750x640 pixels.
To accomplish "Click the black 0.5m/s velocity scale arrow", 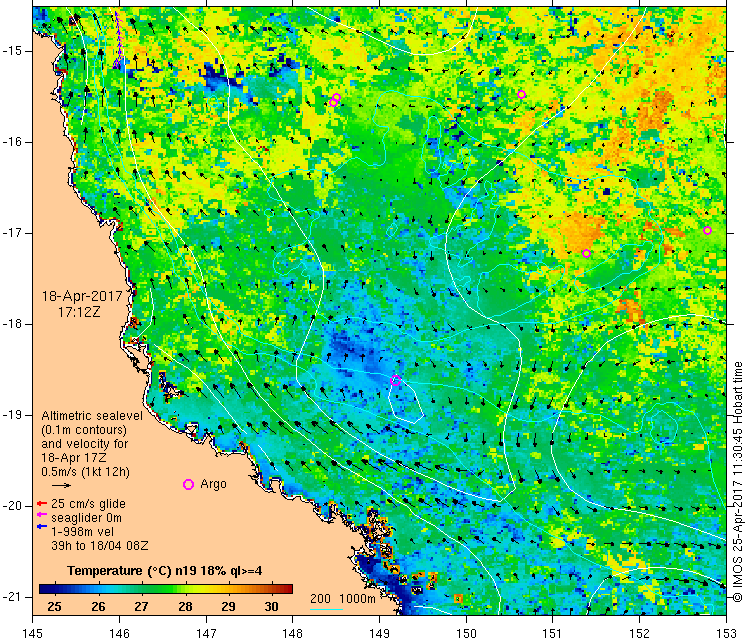I will pyautogui.click(x=61, y=485).
